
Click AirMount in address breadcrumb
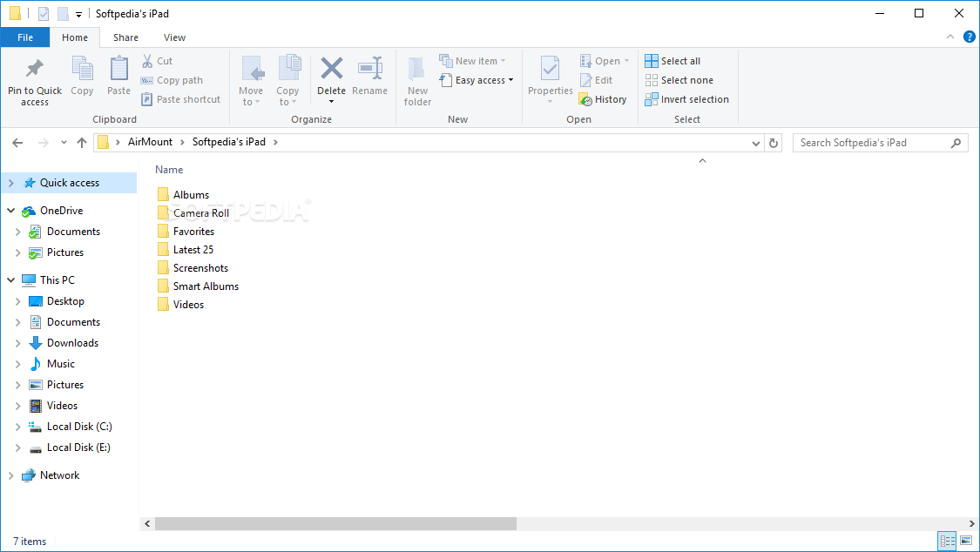point(150,142)
